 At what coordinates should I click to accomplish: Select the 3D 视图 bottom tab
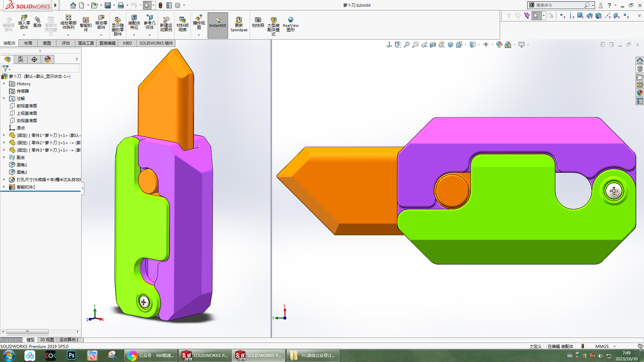pos(47,340)
